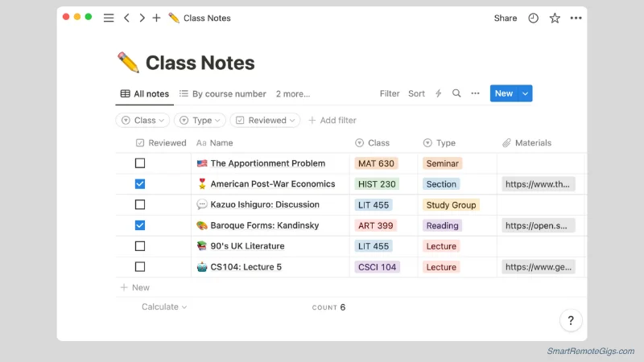
Task: Open the Kazuo Ishiguro: Discussion note
Action: click(x=265, y=204)
